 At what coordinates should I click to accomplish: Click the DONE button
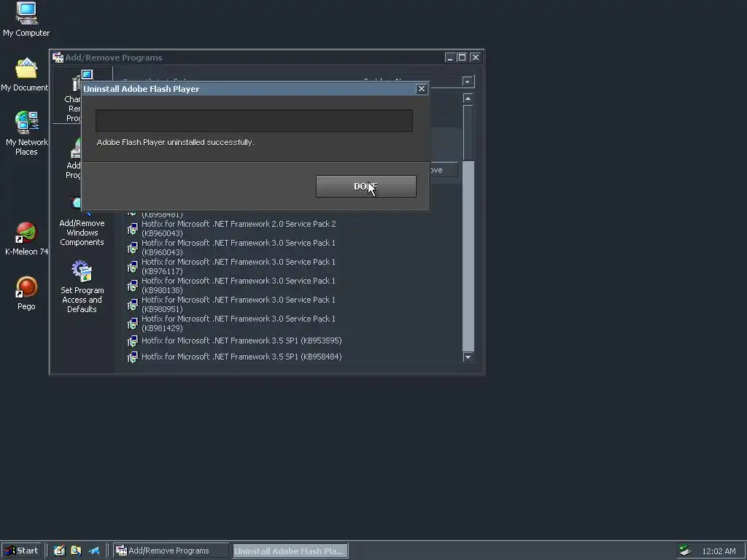click(366, 186)
